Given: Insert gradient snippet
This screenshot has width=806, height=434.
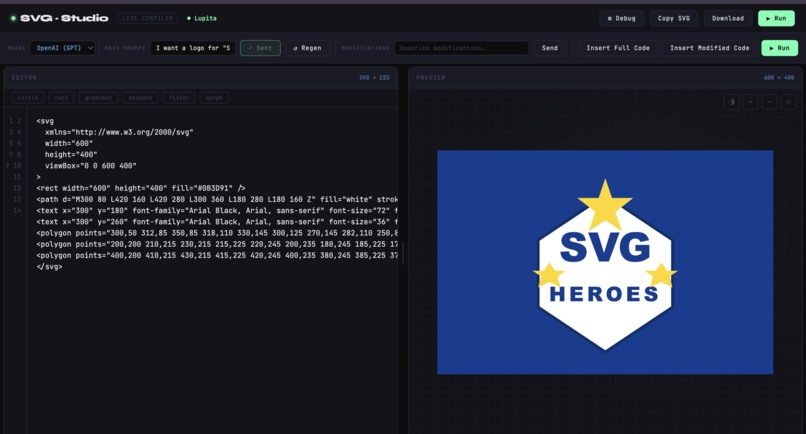Looking at the screenshot, I should (98, 98).
